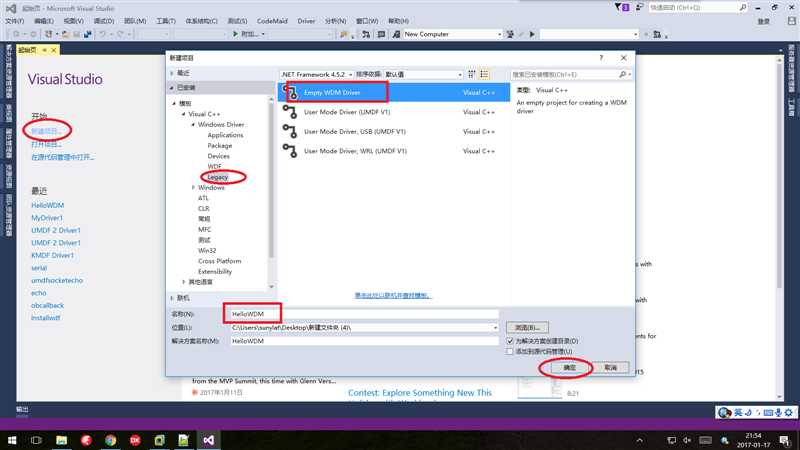Click the volume icon in system tray
800x450 pixels.
687,440
